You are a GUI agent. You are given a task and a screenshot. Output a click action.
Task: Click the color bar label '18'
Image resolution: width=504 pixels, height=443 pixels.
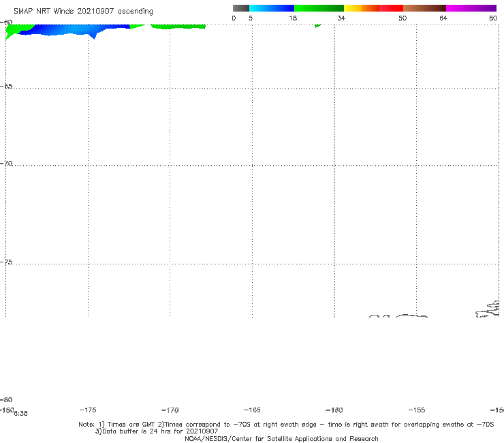pyautogui.click(x=293, y=18)
